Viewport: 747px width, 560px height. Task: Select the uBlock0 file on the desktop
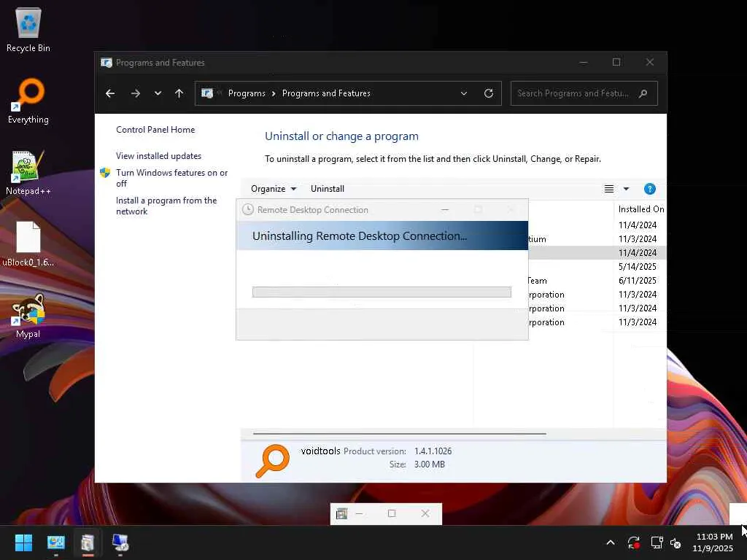point(28,244)
